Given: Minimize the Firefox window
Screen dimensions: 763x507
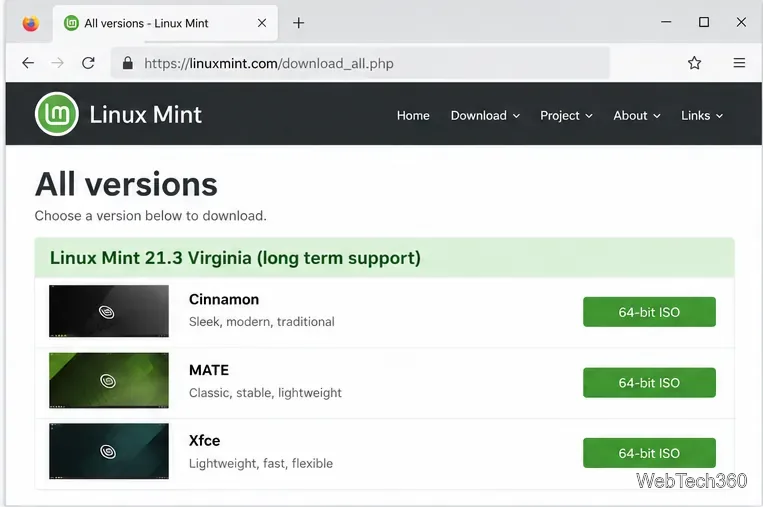Looking at the screenshot, I should coord(666,22).
